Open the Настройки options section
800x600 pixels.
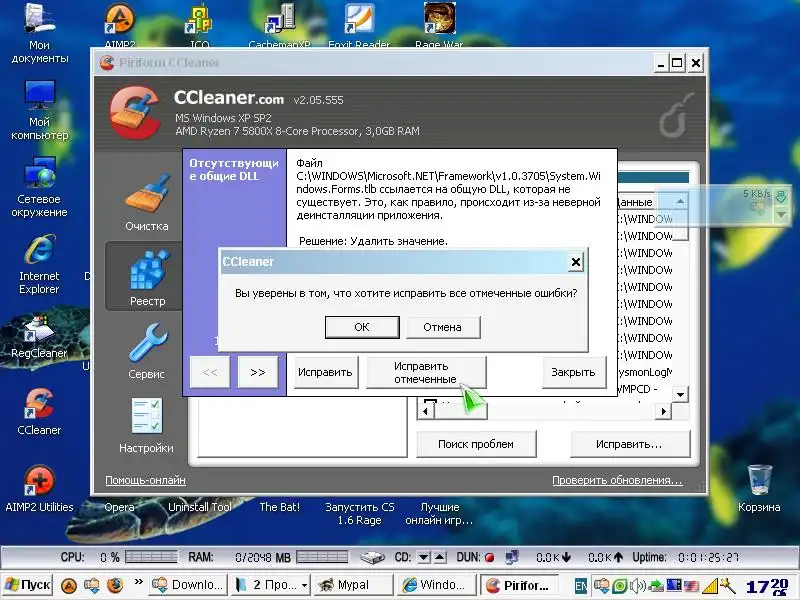(x=146, y=426)
